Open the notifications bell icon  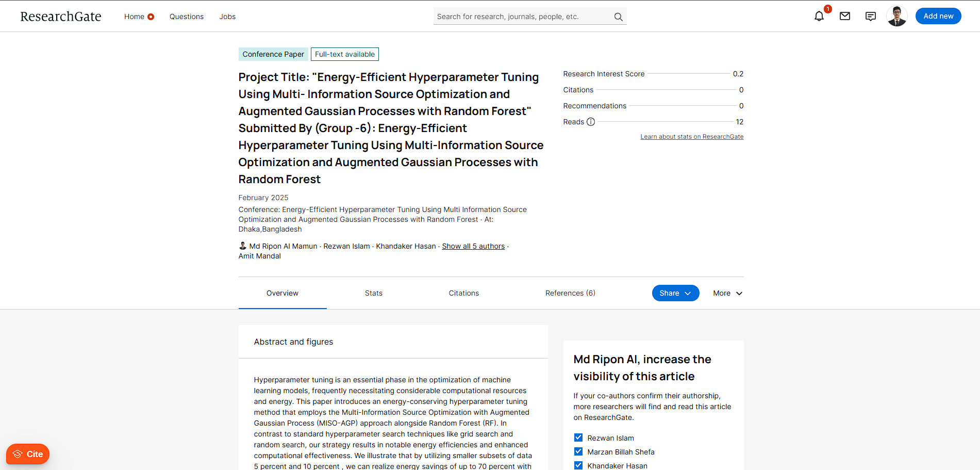pyautogui.click(x=819, y=17)
